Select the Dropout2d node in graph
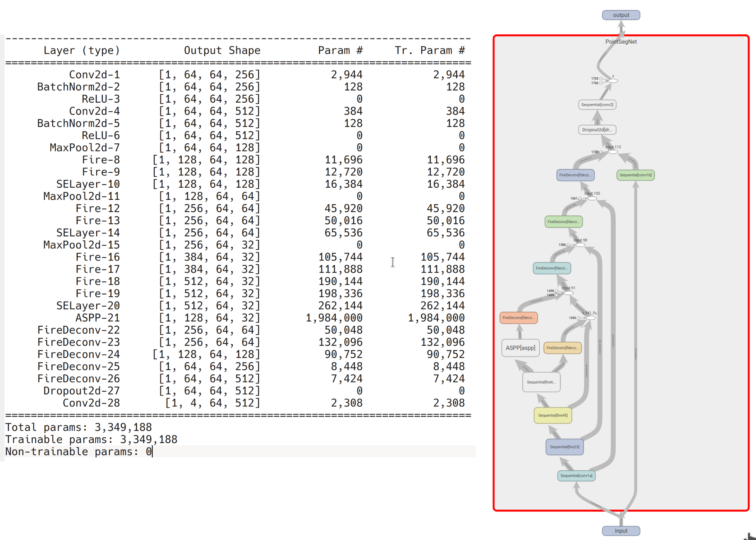 pos(597,130)
